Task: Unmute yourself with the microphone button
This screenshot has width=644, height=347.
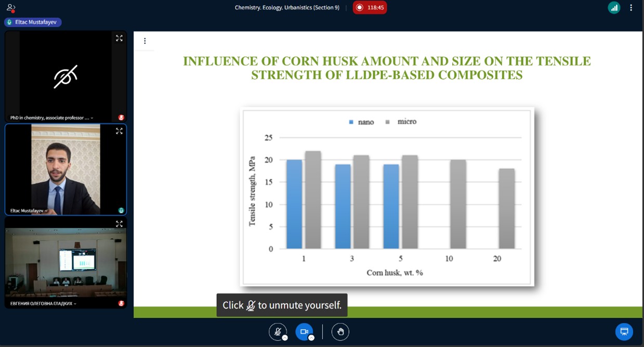Action: pyautogui.click(x=278, y=331)
